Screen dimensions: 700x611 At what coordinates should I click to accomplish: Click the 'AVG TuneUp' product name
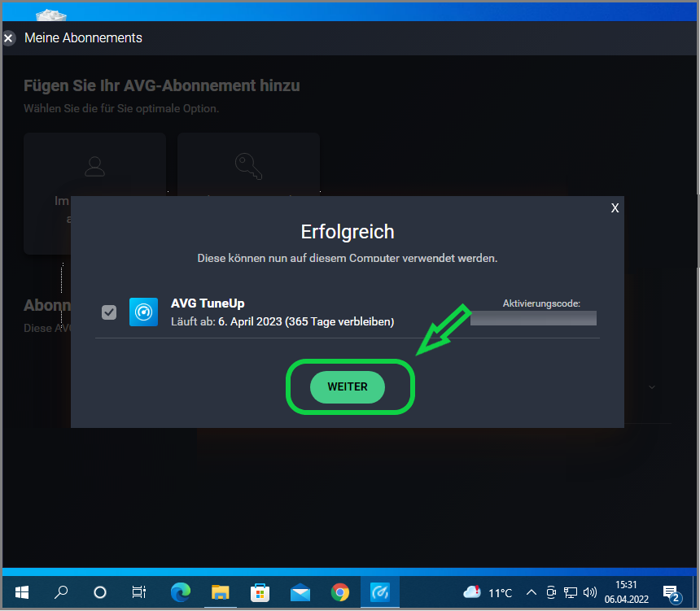pos(208,303)
